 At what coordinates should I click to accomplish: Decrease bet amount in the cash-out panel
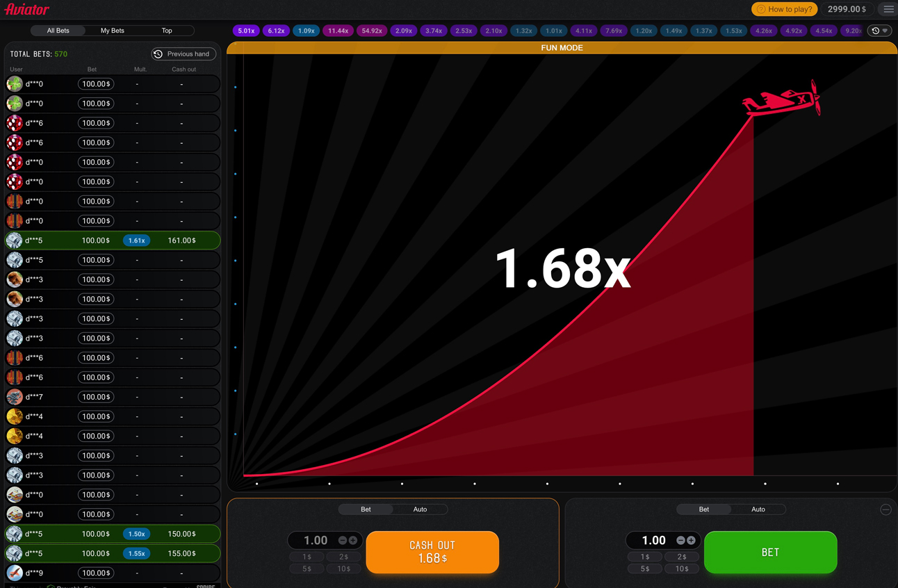click(343, 540)
